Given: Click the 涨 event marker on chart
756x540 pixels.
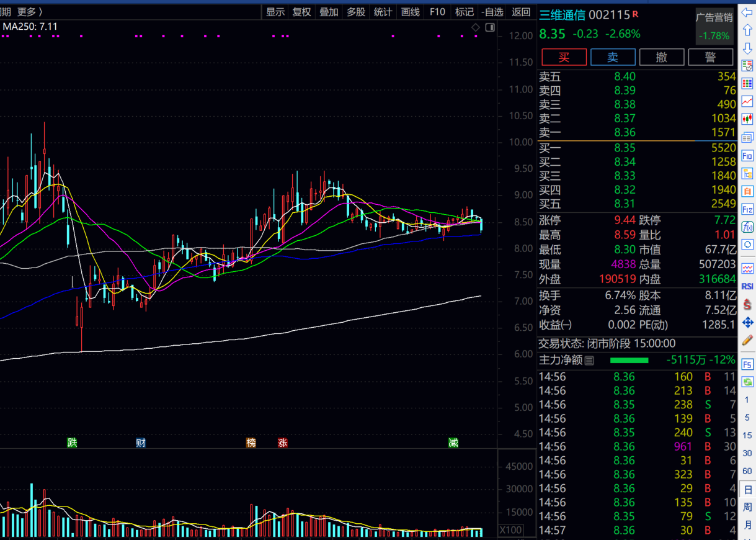Looking at the screenshot, I should click(x=283, y=443).
